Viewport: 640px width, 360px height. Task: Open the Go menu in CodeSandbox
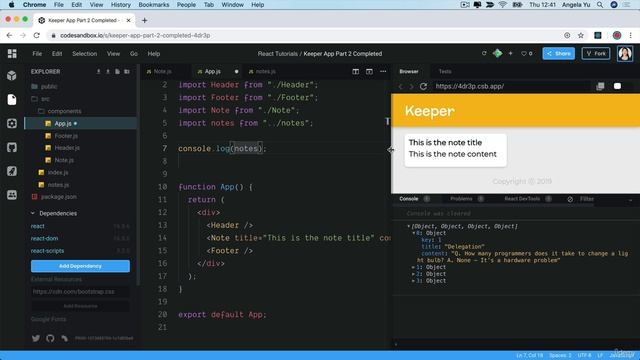coord(133,53)
